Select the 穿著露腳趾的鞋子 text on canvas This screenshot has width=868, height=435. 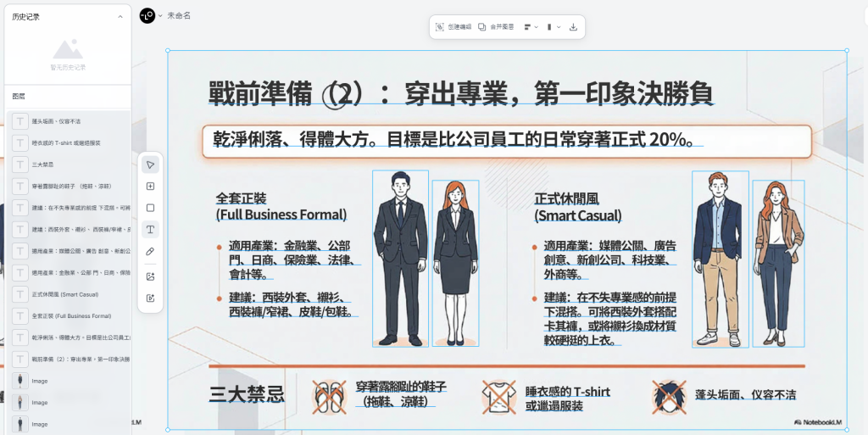click(401, 394)
